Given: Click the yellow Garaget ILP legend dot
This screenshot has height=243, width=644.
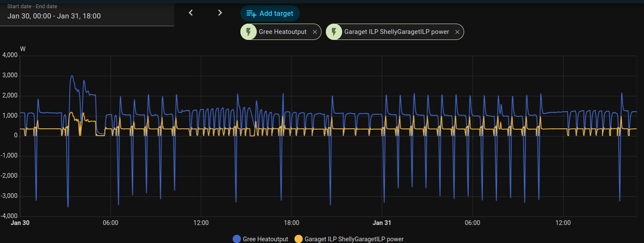Looking at the screenshot, I should click(298, 239).
